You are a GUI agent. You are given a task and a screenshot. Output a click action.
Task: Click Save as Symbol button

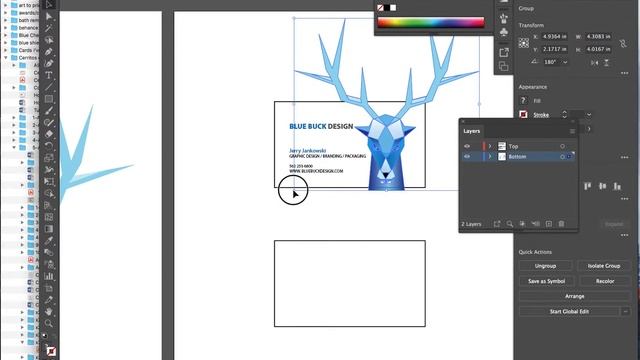click(547, 281)
